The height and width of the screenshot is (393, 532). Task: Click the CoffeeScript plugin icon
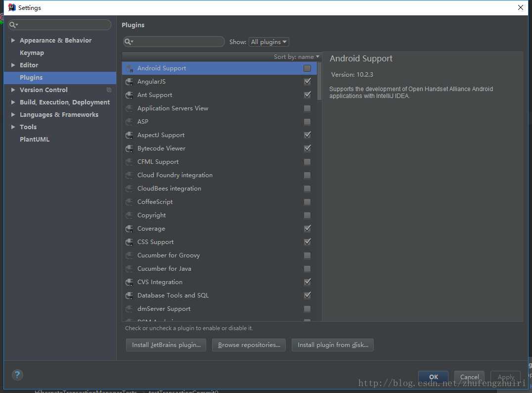coord(129,202)
